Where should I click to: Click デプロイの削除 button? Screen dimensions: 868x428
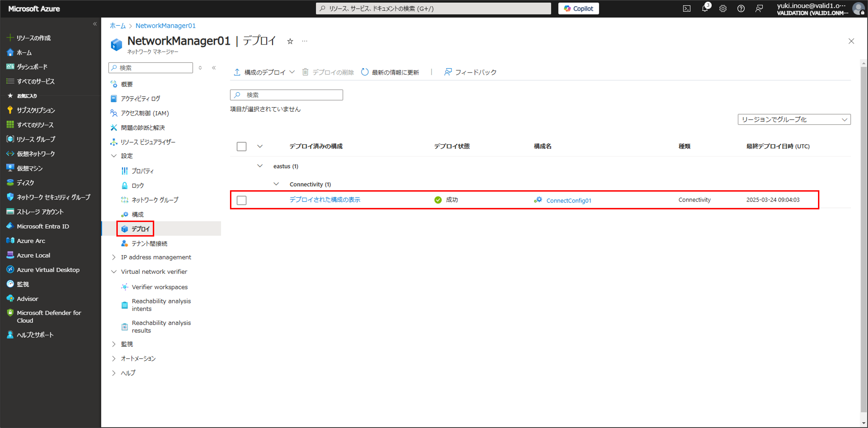tap(328, 72)
